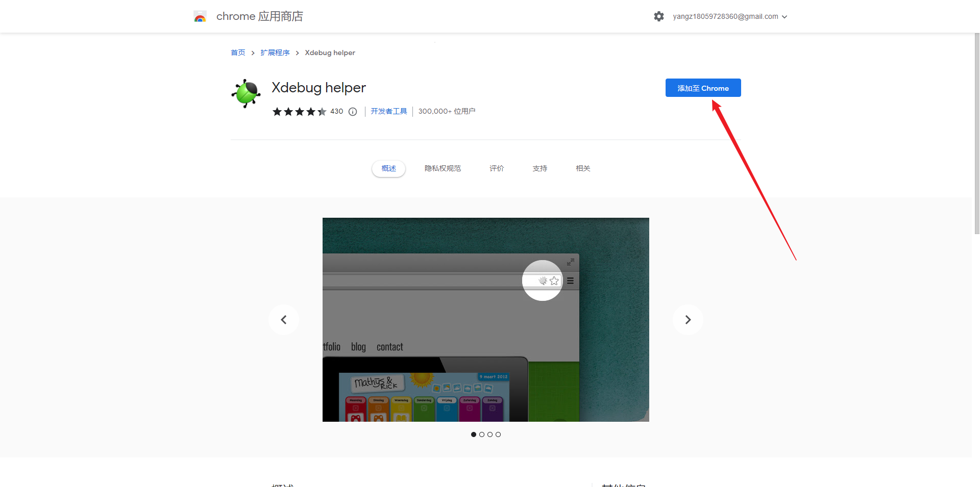Select the second carousel dot
The width and height of the screenshot is (980, 487).
(x=482, y=434)
